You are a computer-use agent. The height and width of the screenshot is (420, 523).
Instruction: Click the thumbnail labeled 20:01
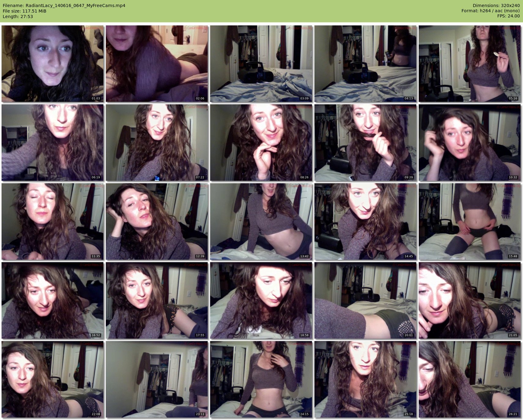click(365, 300)
